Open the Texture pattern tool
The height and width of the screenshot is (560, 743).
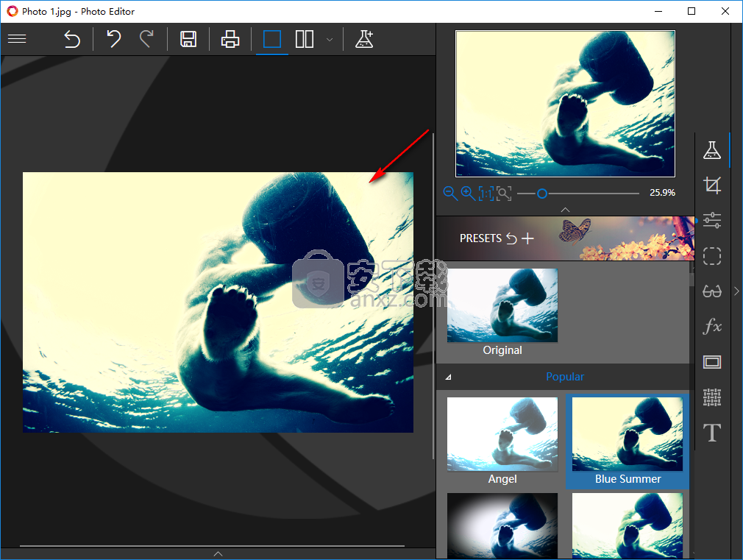711,397
